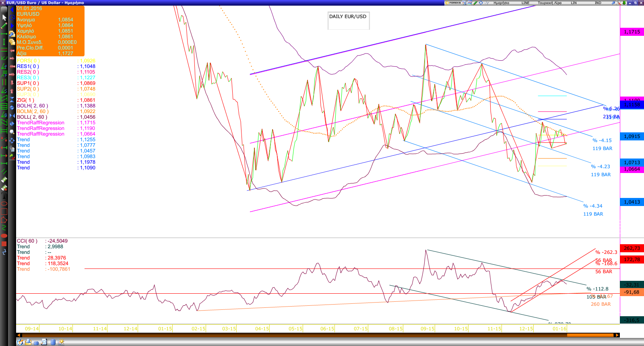Image resolution: width=644 pixels, height=346 pixels.
Task: Select the black text T tool
Action: [4, 196]
